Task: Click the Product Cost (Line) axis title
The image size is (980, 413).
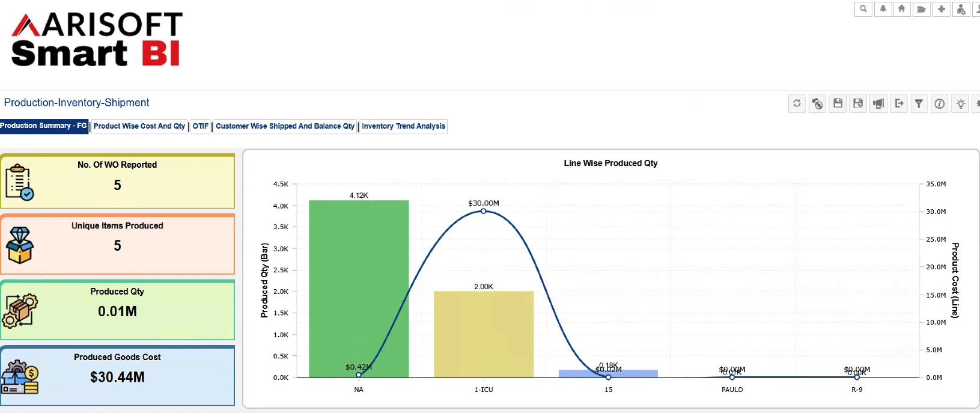Action: tap(955, 280)
